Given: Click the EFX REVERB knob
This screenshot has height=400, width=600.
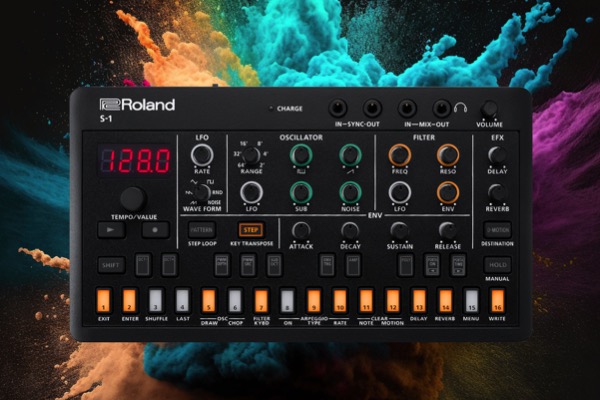Looking at the screenshot, I should [497, 193].
